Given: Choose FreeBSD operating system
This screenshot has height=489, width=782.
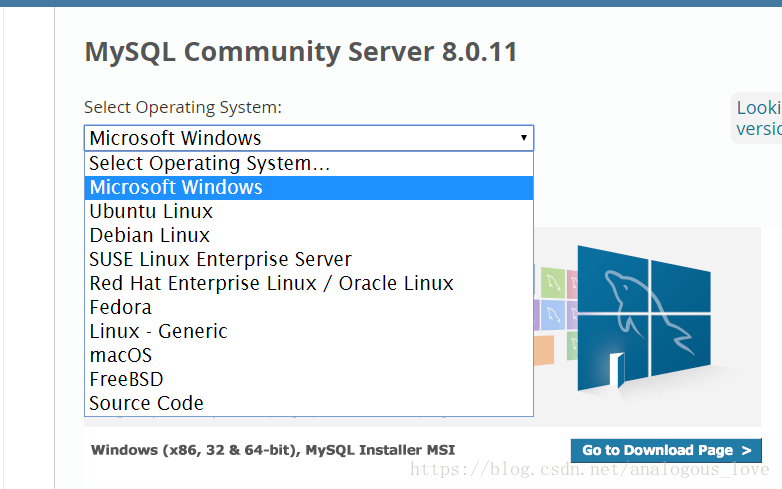Looking at the screenshot, I should coord(126,379).
